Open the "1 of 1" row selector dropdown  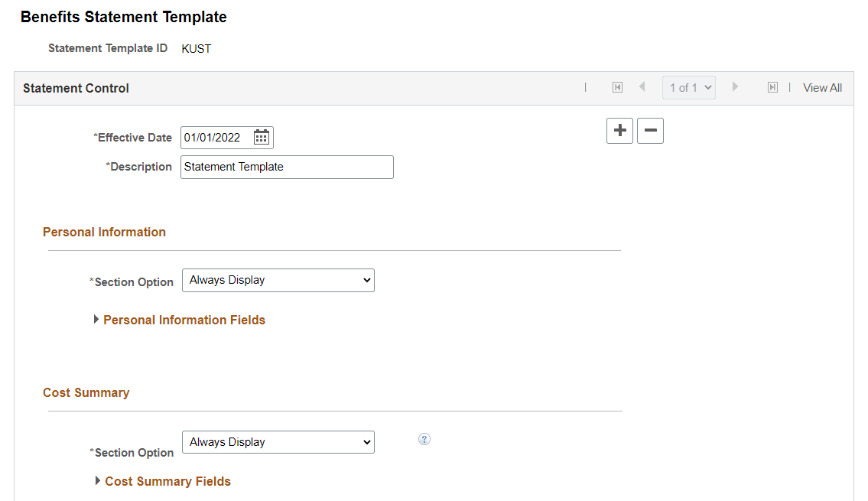[688, 88]
